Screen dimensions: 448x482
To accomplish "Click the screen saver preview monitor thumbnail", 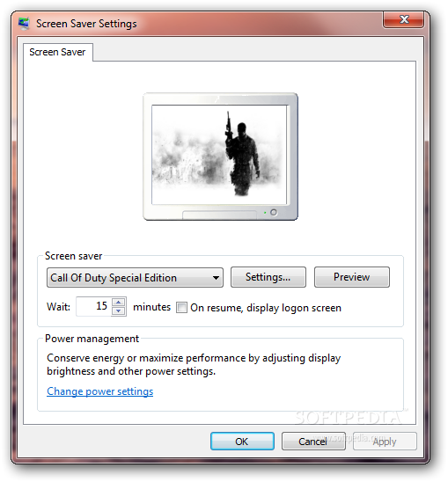I will click(220, 157).
